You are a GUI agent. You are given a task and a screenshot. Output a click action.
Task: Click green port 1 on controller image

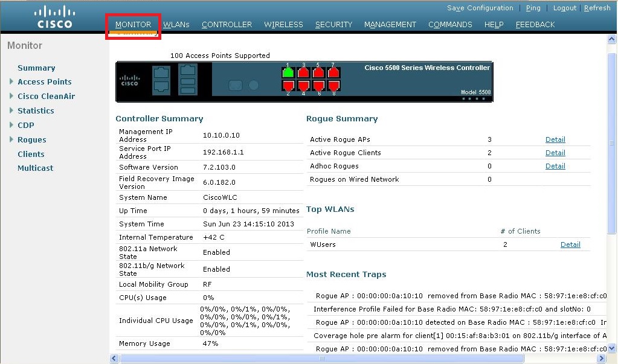289,72
